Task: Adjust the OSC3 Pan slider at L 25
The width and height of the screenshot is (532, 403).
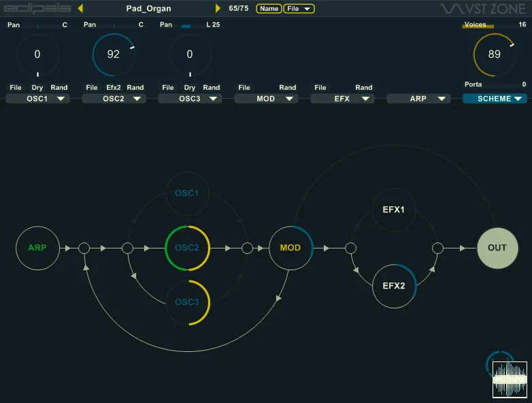Action: pos(190,27)
